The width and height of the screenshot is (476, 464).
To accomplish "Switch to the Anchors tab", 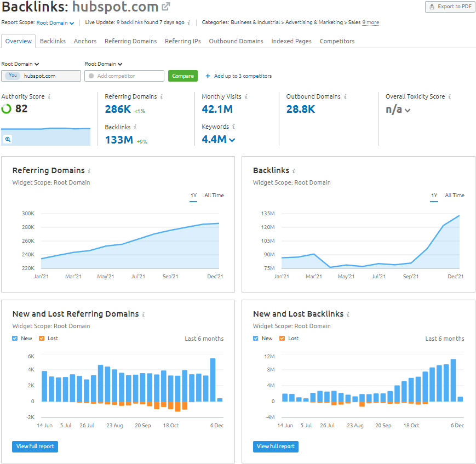I will [x=85, y=41].
